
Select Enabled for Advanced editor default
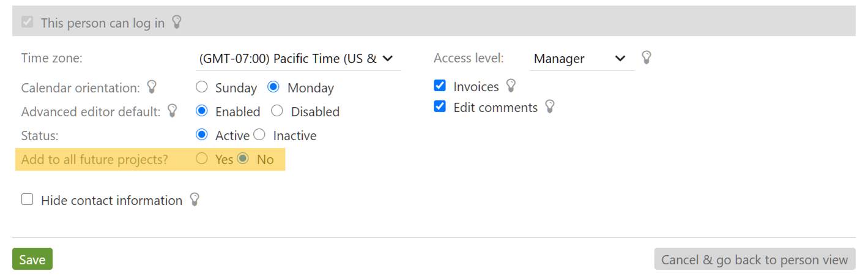tap(202, 111)
